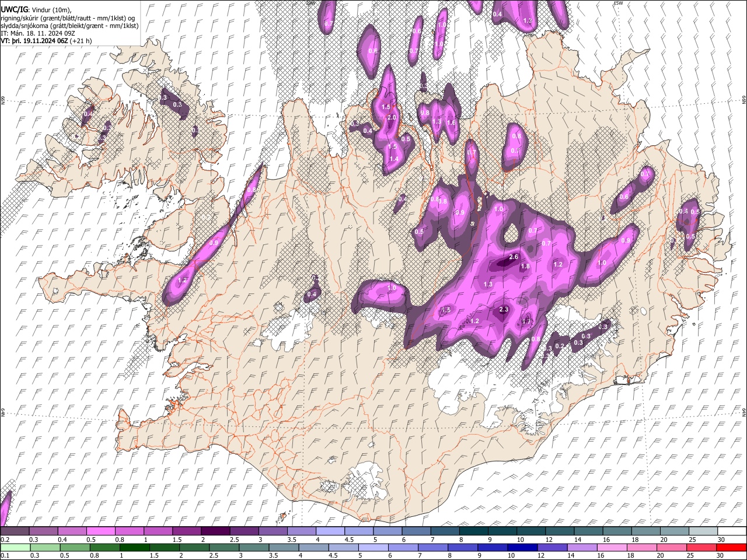Viewport: 747px width, 560px height.
Task: Pick the top-row legend swatch starting at 12
Action: [560, 531]
